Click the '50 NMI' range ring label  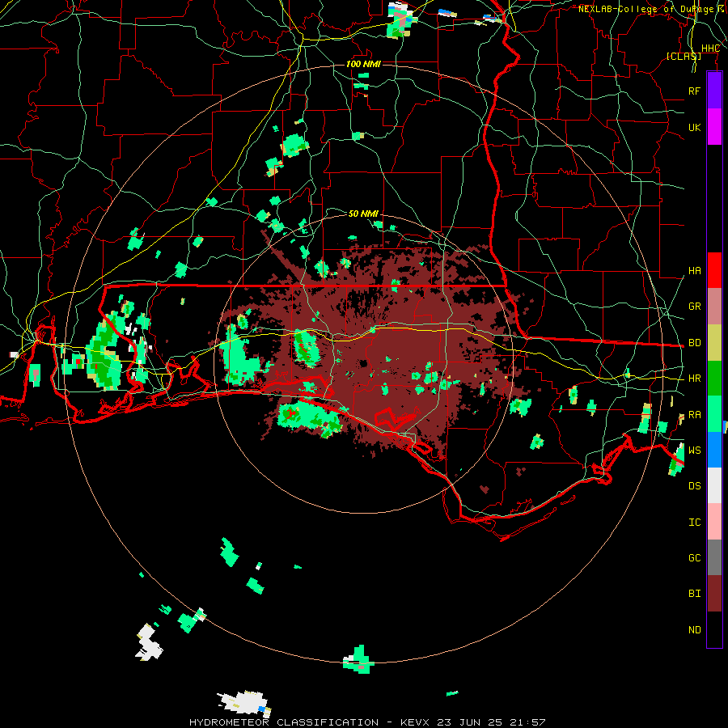pyautogui.click(x=363, y=214)
